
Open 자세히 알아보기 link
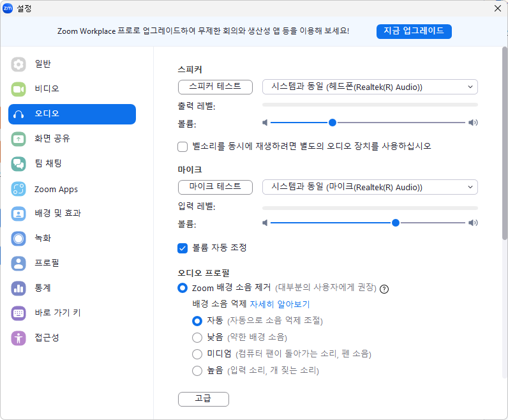[280, 304]
